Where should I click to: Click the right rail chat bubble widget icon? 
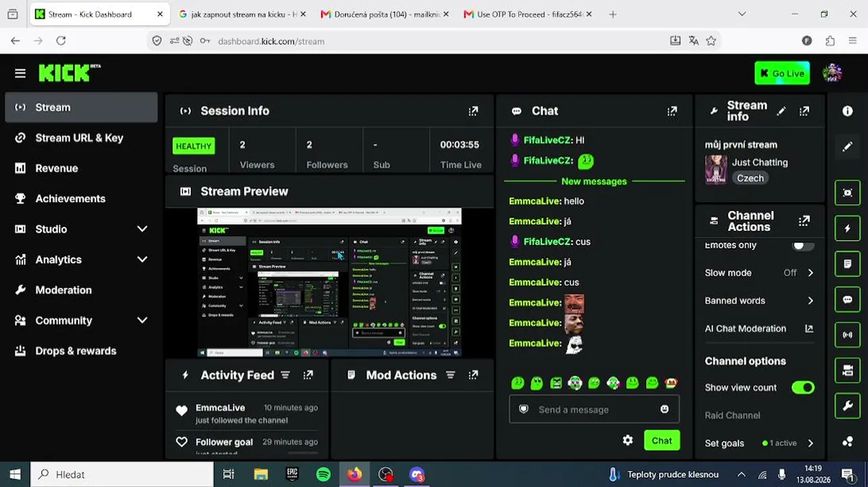point(848,299)
